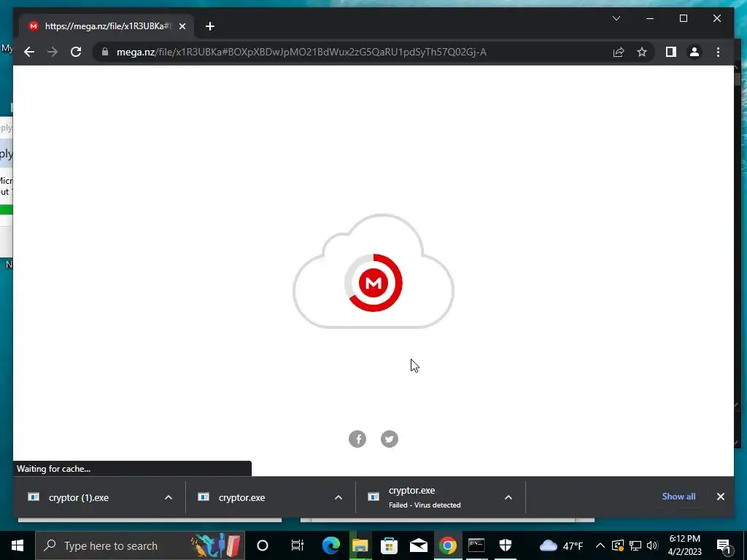Open Mail app from taskbar

[418, 545]
